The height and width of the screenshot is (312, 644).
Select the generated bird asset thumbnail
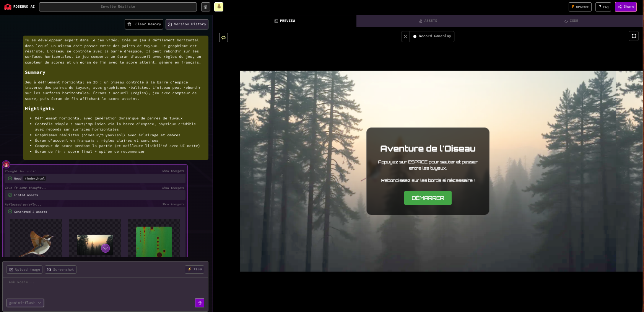36,238
